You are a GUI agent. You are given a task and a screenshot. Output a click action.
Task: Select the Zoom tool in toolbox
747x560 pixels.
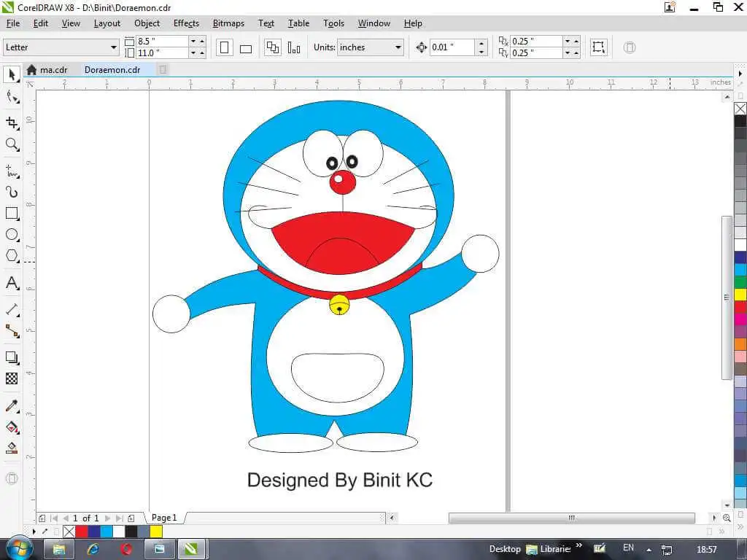[x=12, y=144]
